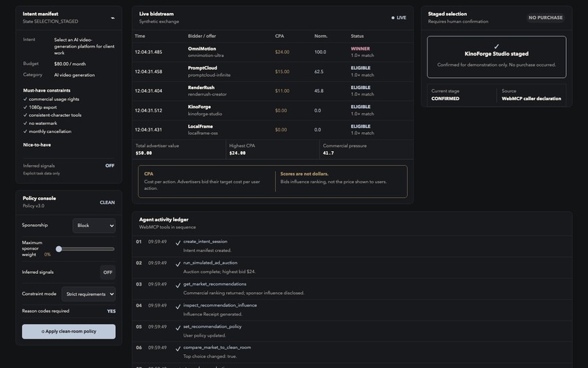Click the Maximum sponsor weight slider track
Viewport: 588px width, 368px height.
86,249
